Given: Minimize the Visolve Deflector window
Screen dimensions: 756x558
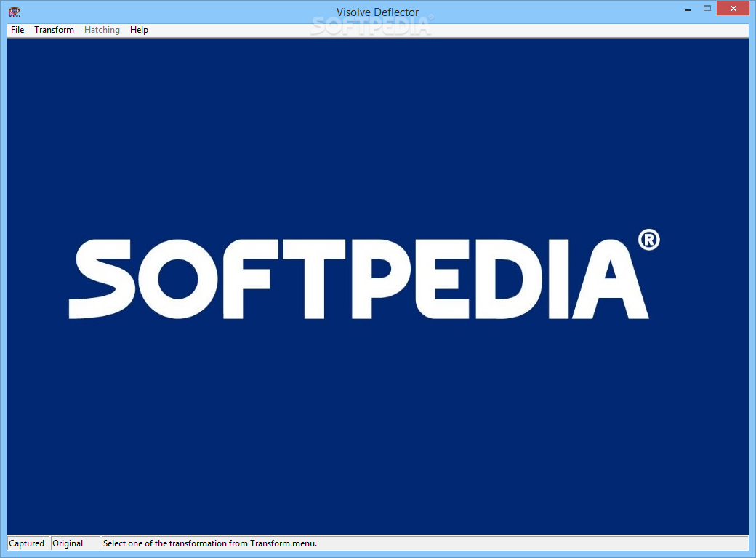Looking at the screenshot, I should (x=688, y=9).
